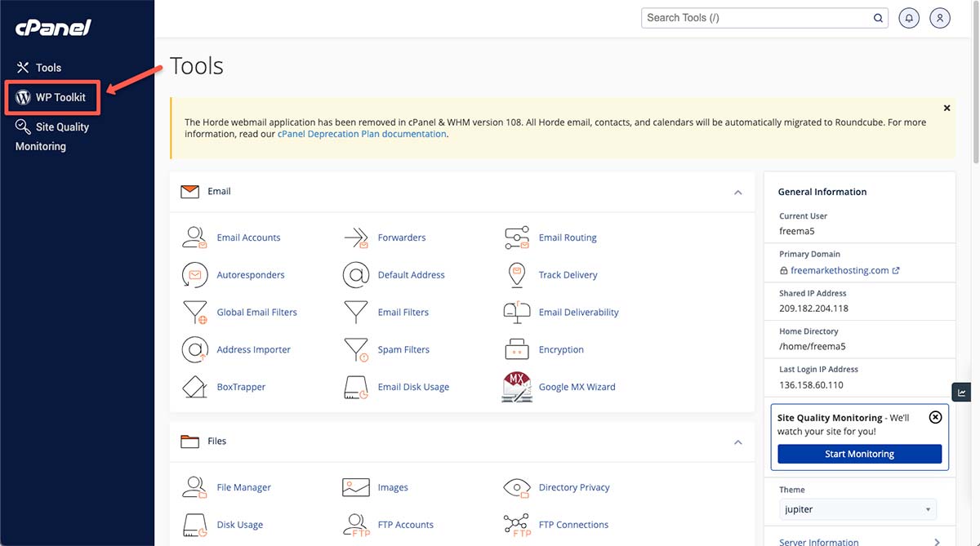This screenshot has width=980, height=546.
Task: Open WP Toolkit in sidebar
Action: point(52,97)
